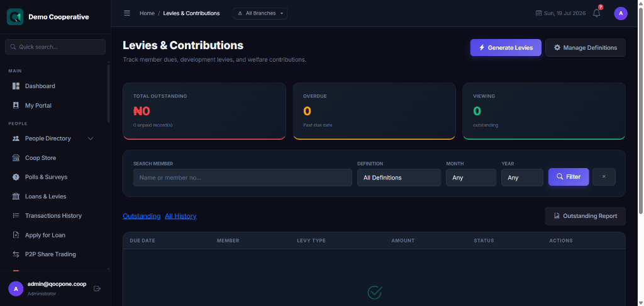Click the logout icon beside admin email
This screenshot has height=306, width=644.
(97, 289)
